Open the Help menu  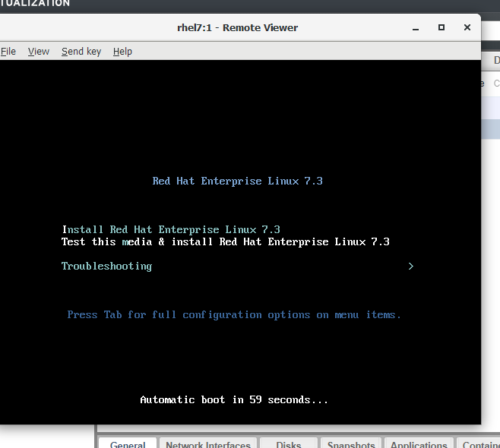(x=122, y=52)
